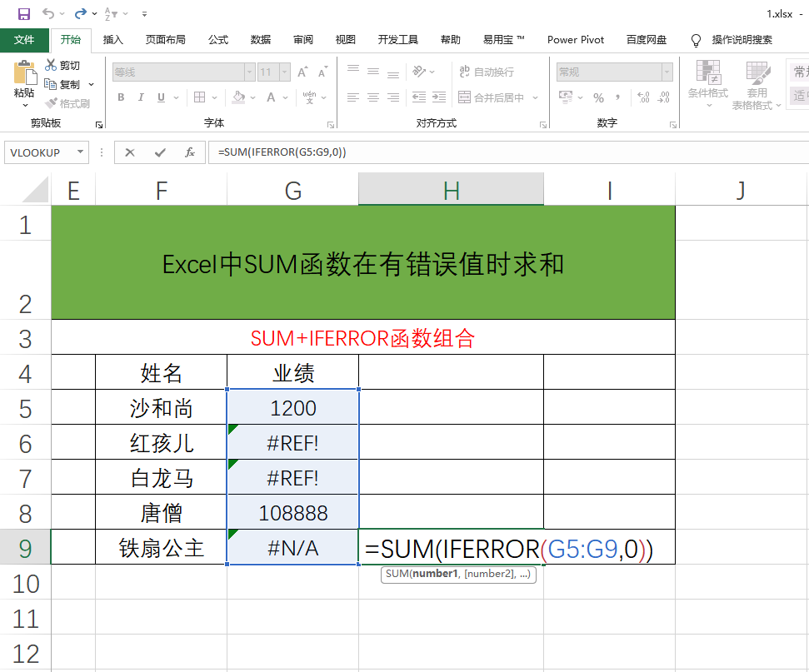
Task: Click the accounting currency format icon
Action: point(566,97)
